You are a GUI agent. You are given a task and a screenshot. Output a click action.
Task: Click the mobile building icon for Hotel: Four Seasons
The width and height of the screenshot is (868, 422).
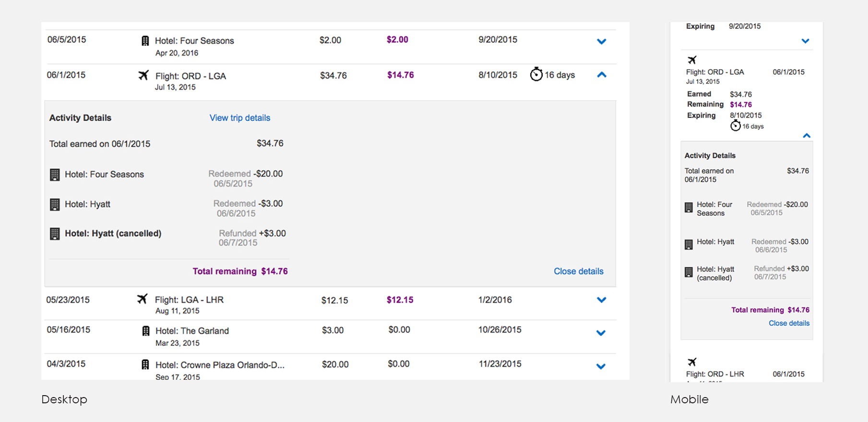click(689, 208)
